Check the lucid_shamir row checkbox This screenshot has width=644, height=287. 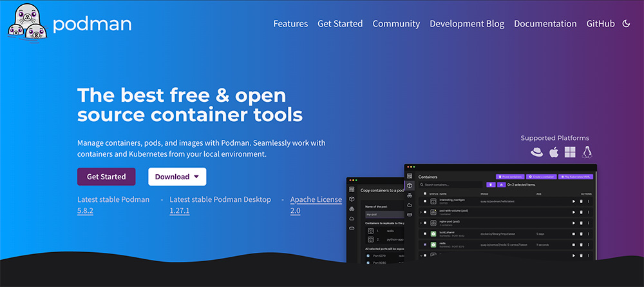(425, 233)
